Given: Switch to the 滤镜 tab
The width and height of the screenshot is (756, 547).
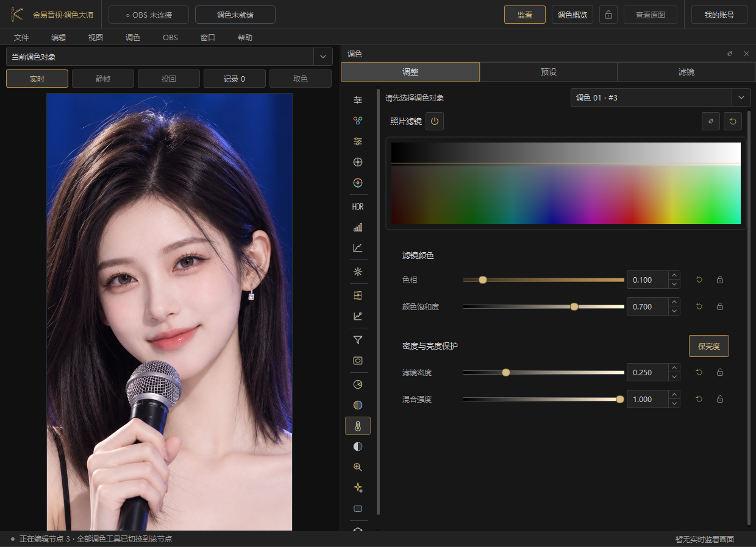Looking at the screenshot, I should [686, 72].
